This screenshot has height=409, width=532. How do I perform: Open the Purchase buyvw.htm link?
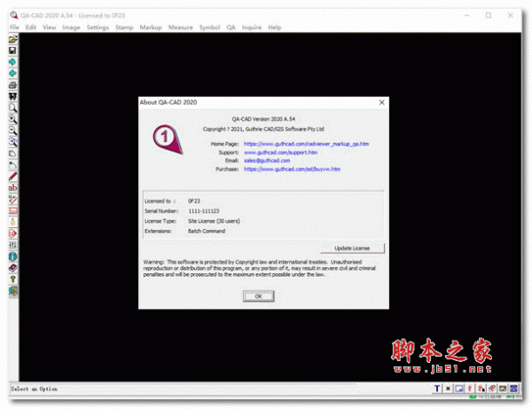point(292,169)
